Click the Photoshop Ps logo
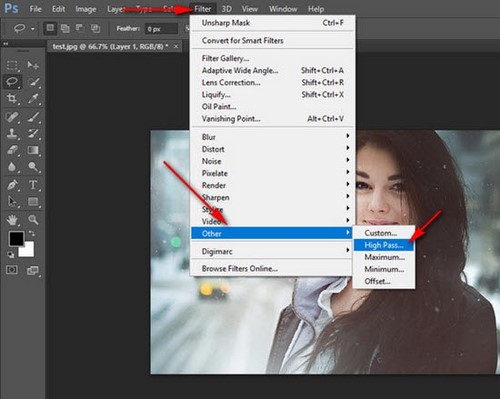The height and width of the screenshot is (399, 500). click(11, 8)
